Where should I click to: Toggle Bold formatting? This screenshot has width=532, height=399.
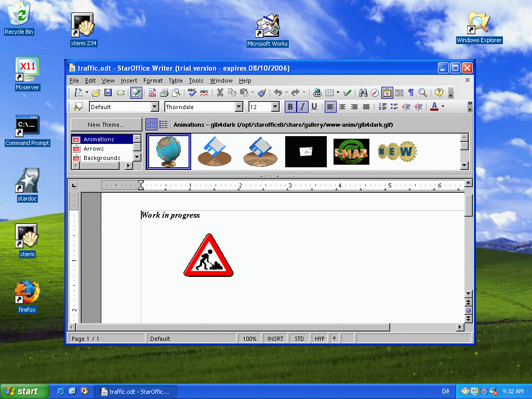[290, 107]
